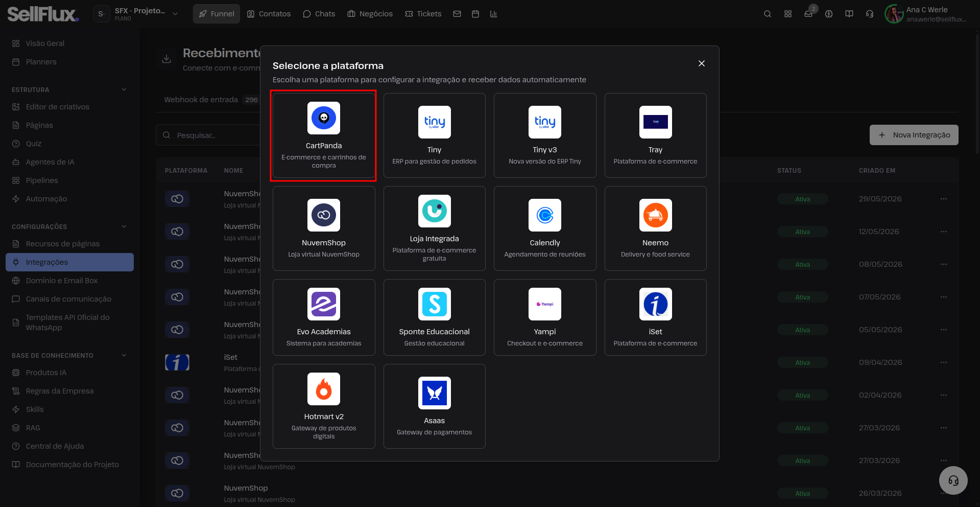The image size is (980, 507).
Task: Open the Tickets tab
Action: coord(423,14)
